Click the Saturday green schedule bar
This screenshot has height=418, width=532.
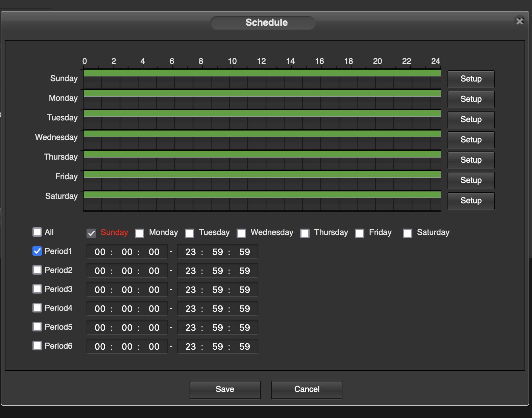click(262, 195)
